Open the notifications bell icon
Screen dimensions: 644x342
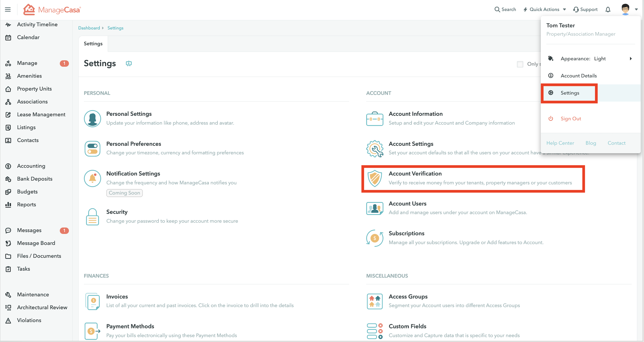point(608,9)
